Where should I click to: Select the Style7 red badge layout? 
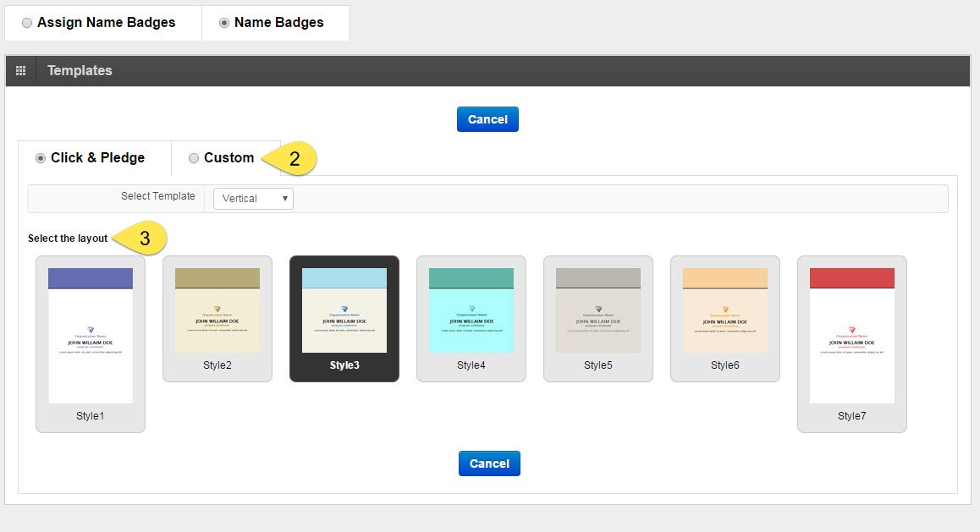tap(852, 336)
